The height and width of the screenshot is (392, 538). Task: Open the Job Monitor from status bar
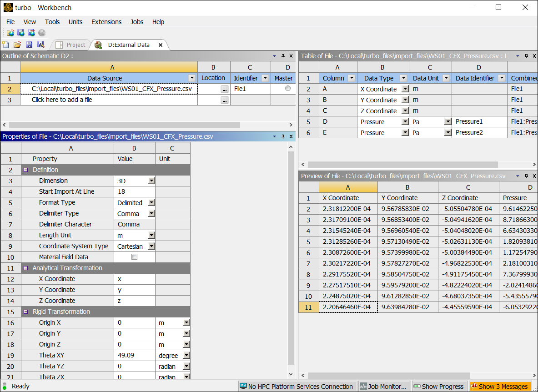pos(383,386)
